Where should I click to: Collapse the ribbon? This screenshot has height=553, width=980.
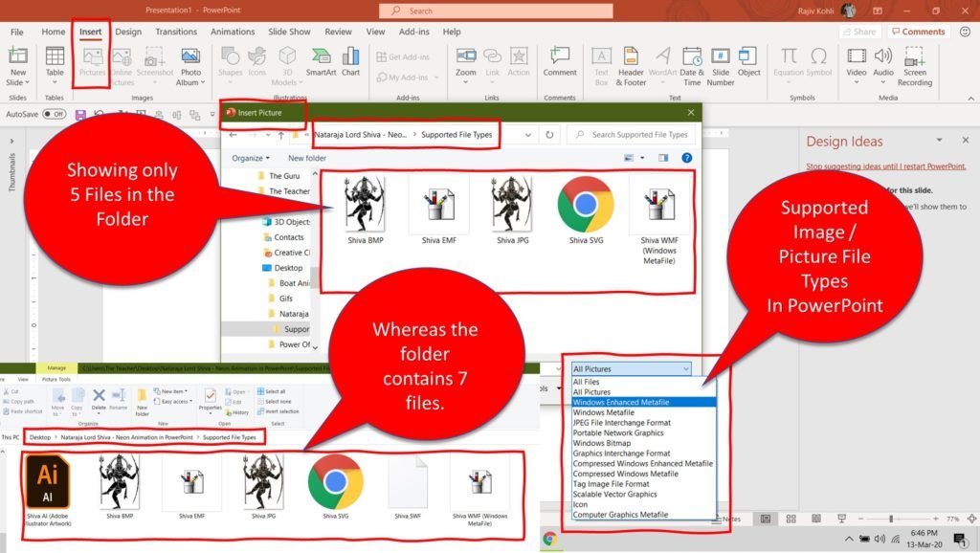point(970,99)
